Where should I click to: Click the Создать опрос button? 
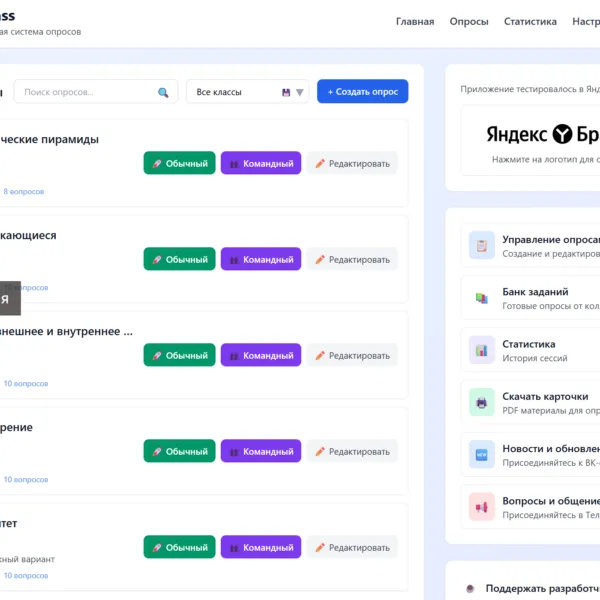[362, 91]
